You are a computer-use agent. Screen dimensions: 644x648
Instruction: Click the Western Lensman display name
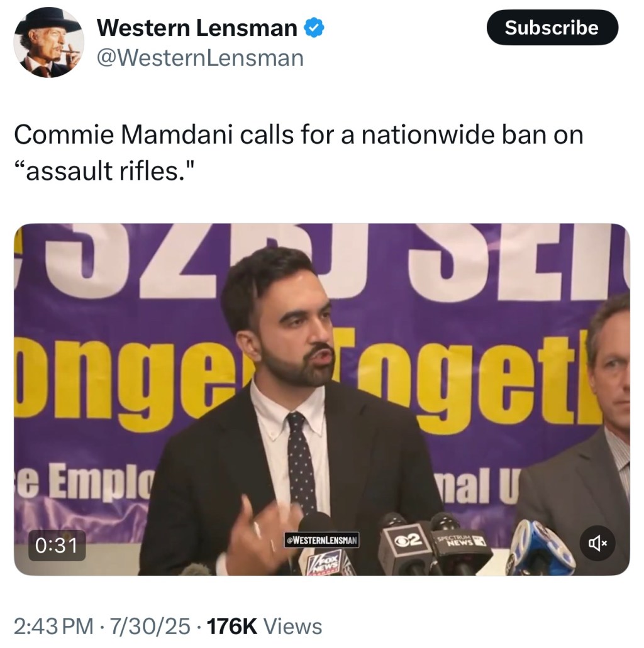point(197,28)
